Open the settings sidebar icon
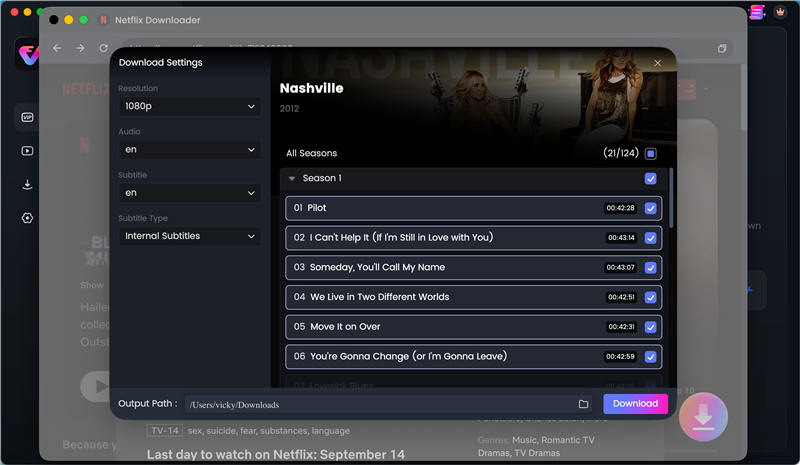The width and height of the screenshot is (800, 465). [28, 218]
